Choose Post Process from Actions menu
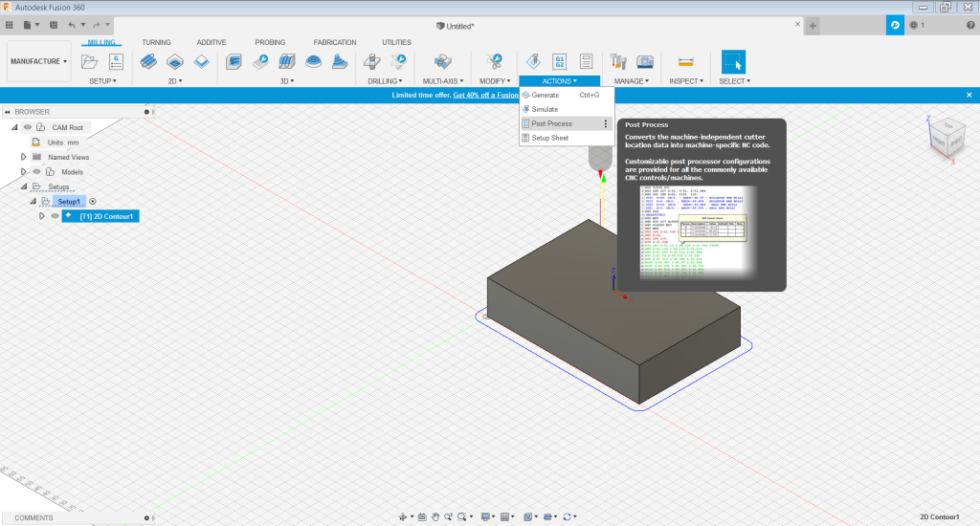Viewport: 980px width, 526px height. tap(552, 123)
